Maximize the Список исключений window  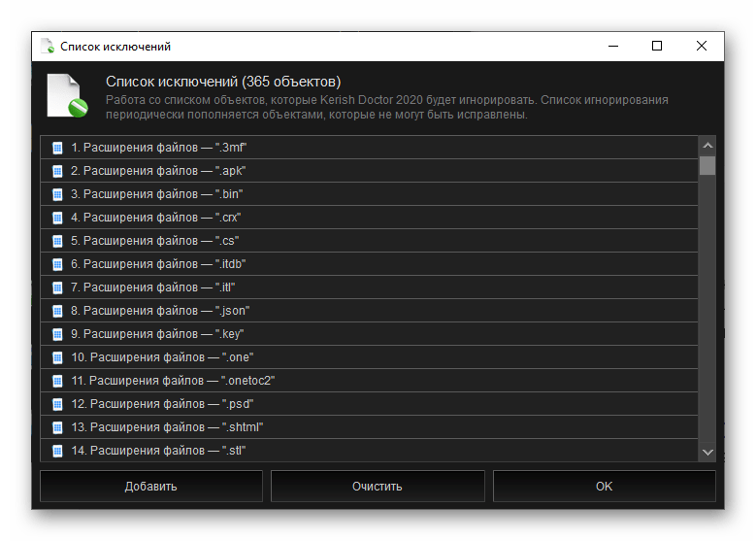click(657, 47)
